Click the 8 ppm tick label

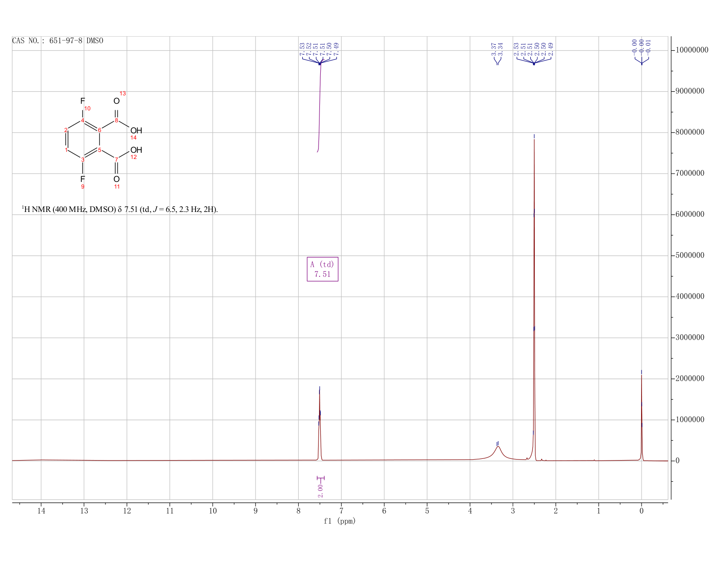tap(298, 511)
